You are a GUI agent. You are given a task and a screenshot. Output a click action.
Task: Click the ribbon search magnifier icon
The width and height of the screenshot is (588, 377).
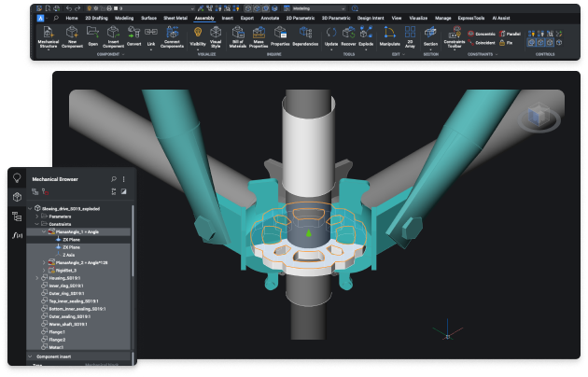click(x=56, y=18)
